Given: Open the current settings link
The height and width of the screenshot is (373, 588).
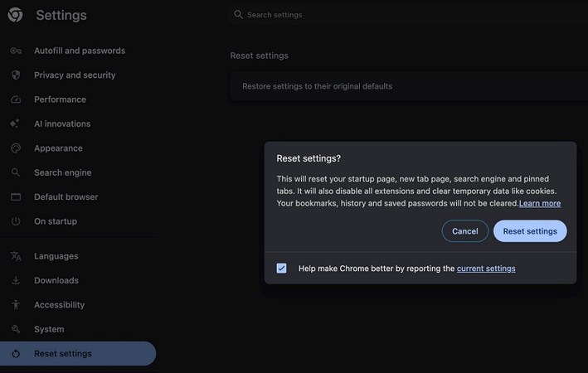Looking at the screenshot, I should pos(486,269).
